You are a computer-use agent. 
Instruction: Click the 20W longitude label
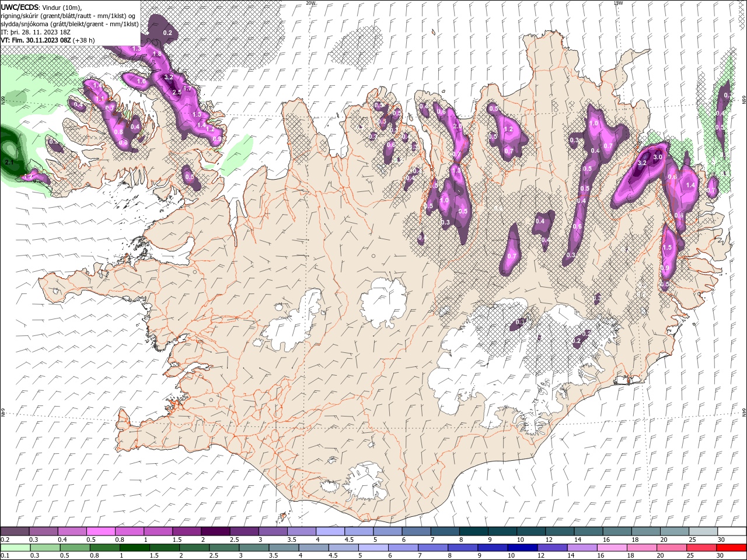click(311, 3)
